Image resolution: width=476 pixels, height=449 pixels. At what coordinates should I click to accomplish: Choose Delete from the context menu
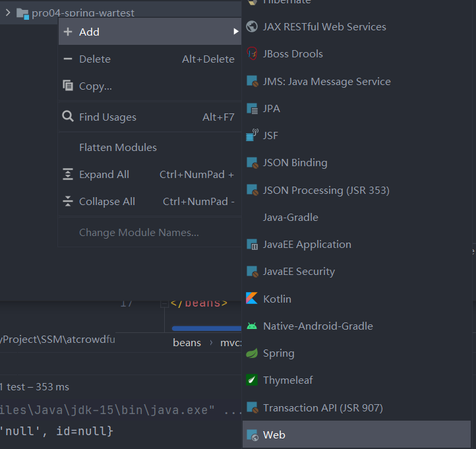tap(150, 59)
